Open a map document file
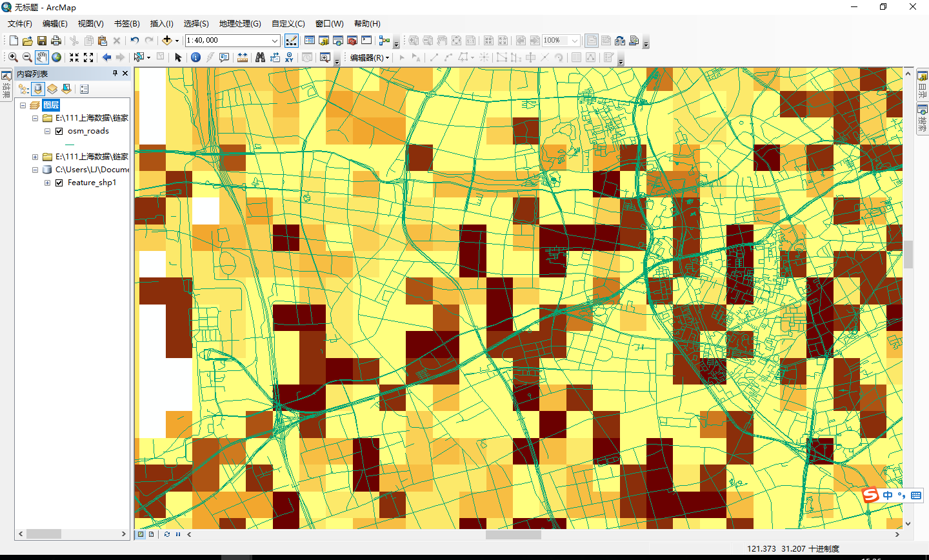 (28, 41)
